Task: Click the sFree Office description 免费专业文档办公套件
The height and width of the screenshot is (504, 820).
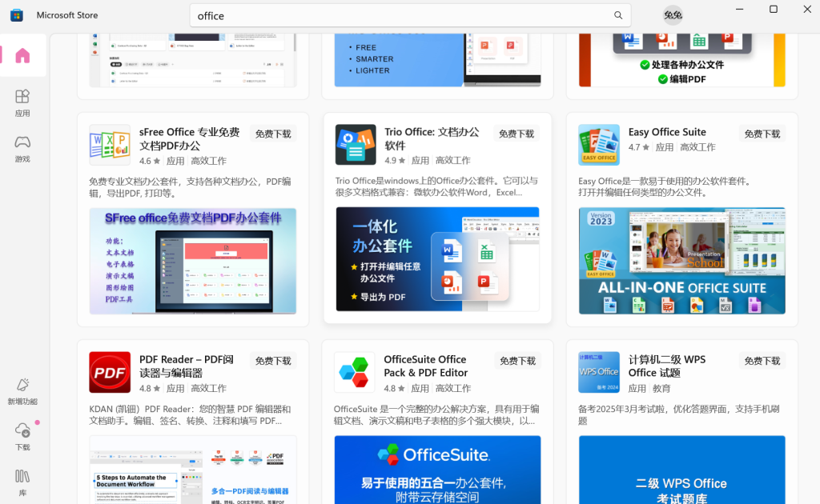Action: [x=189, y=187]
